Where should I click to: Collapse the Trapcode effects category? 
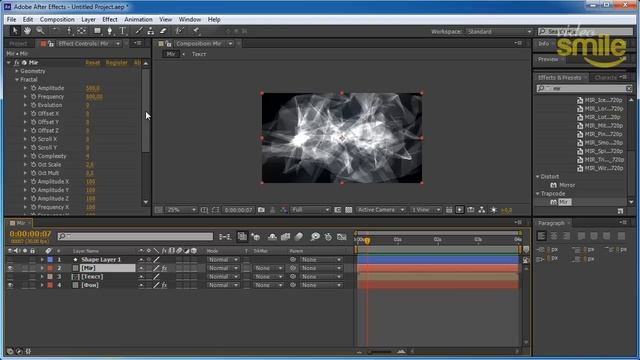pos(538,193)
